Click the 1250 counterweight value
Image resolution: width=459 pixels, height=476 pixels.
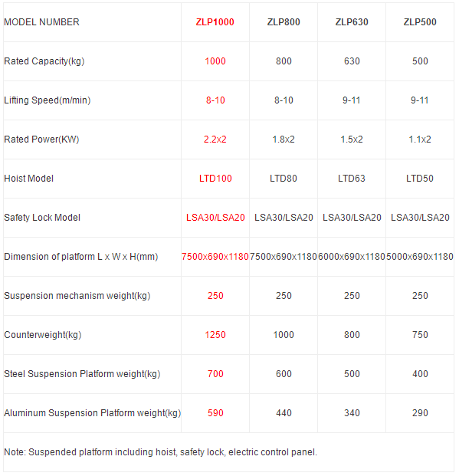click(215, 335)
